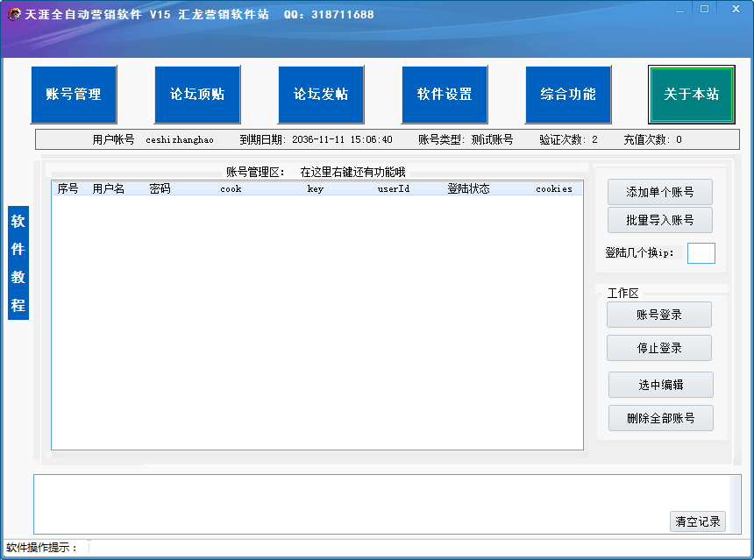Click 添加单个账号 button
This screenshot has width=754, height=560.
coord(659,192)
